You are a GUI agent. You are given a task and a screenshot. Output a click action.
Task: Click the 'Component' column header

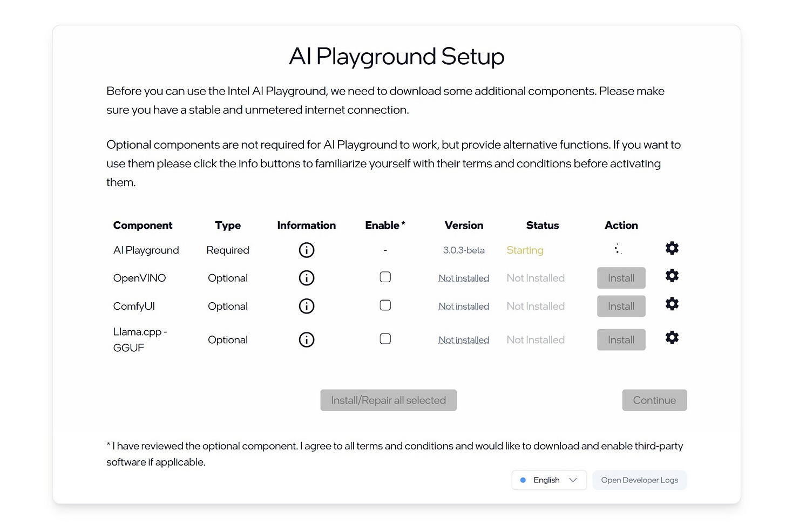click(143, 226)
